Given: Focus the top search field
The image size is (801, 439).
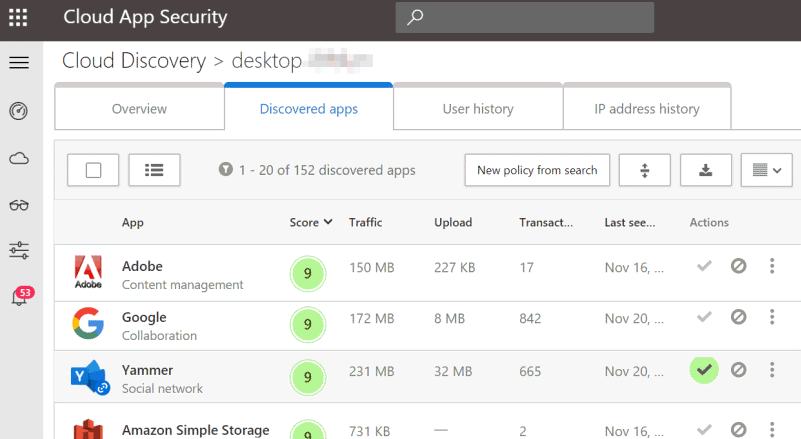Looking at the screenshot, I should coord(525,17).
